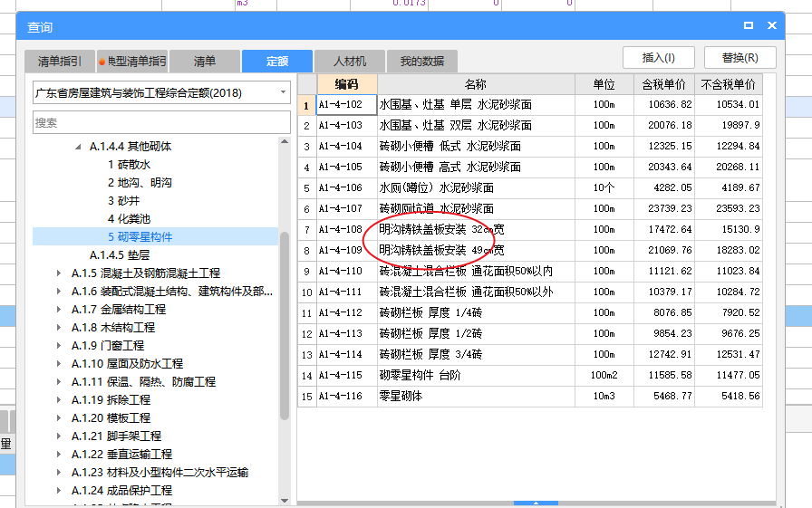
Task: Switch to the 人材机 tab
Action: [x=350, y=61]
